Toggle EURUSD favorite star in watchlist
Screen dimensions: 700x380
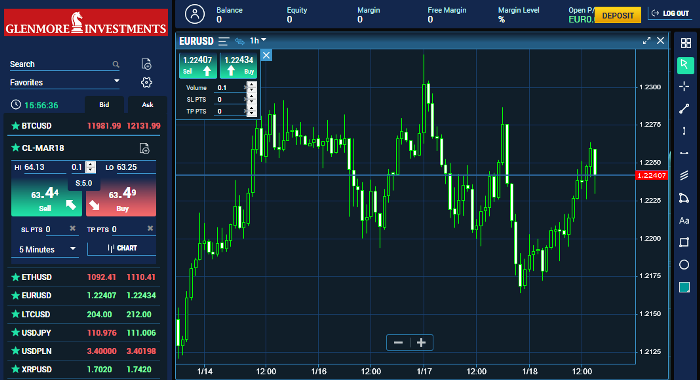point(15,296)
